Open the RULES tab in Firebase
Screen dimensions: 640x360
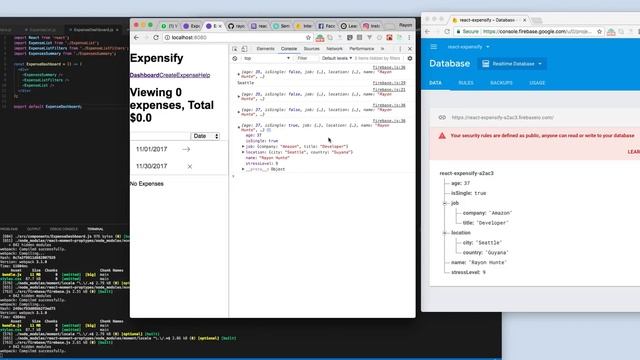click(466, 83)
